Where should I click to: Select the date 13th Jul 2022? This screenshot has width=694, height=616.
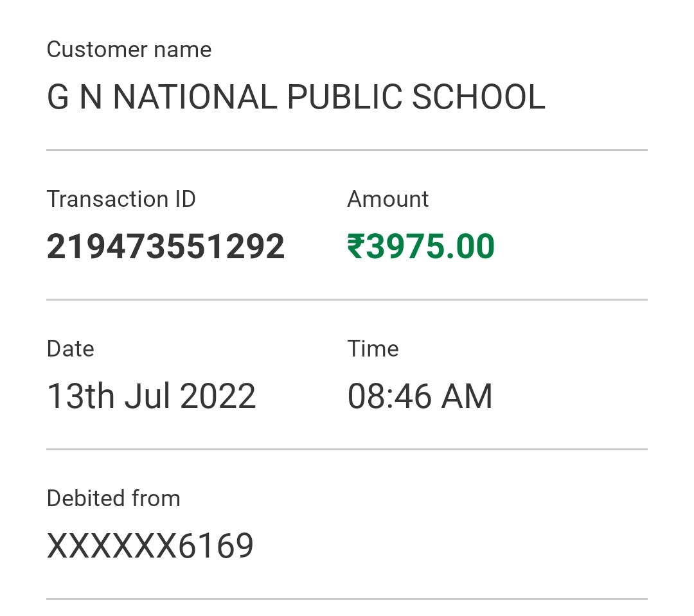(152, 396)
